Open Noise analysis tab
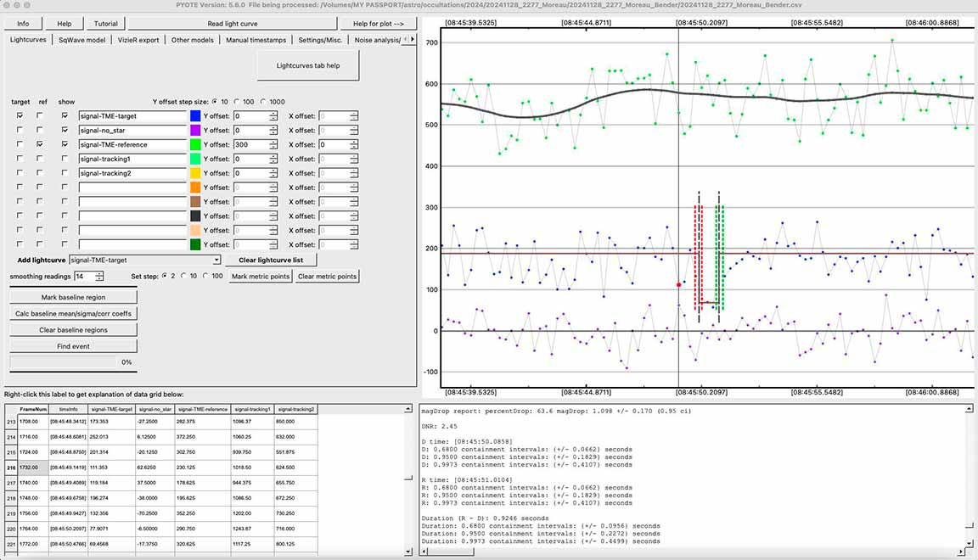Screen dimensions: 978x560 pyautogui.click(x=376, y=40)
